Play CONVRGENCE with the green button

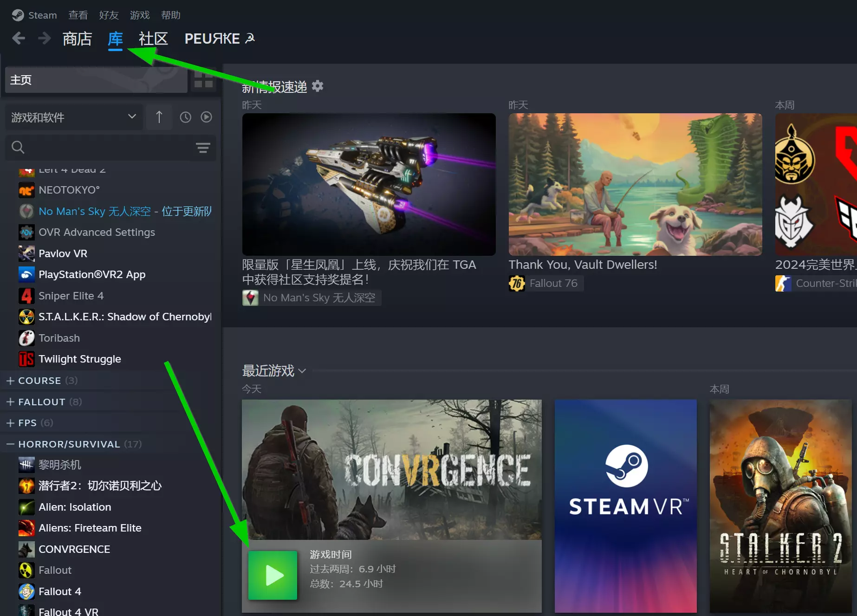pyautogui.click(x=273, y=575)
